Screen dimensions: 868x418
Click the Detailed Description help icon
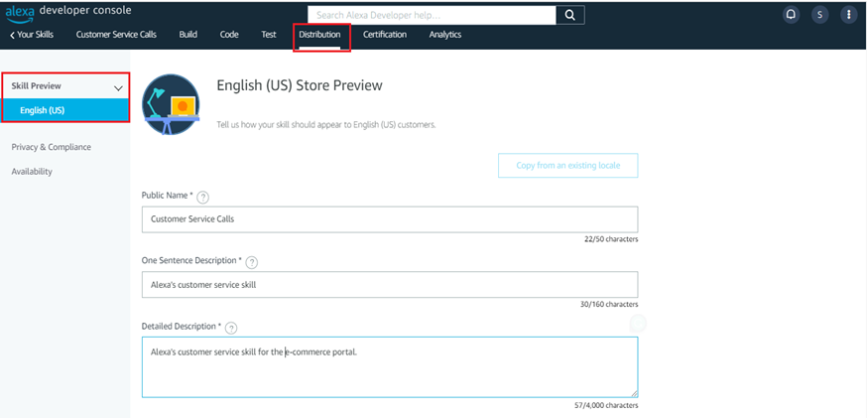click(231, 328)
